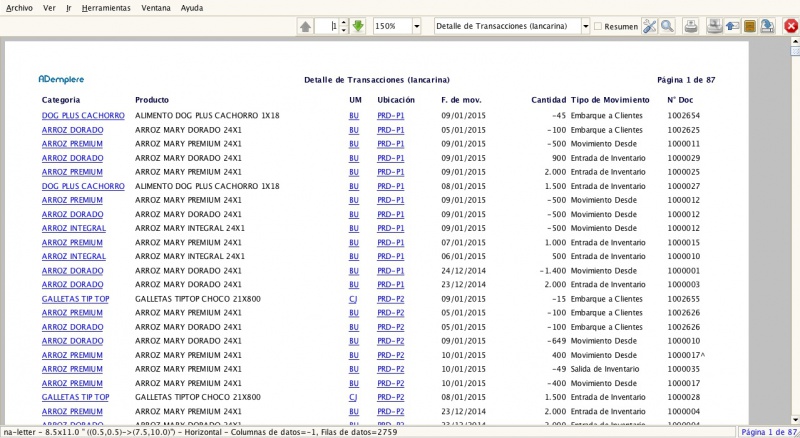Click the UM column header
This screenshot has width=800, height=438.
(x=356, y=100)
